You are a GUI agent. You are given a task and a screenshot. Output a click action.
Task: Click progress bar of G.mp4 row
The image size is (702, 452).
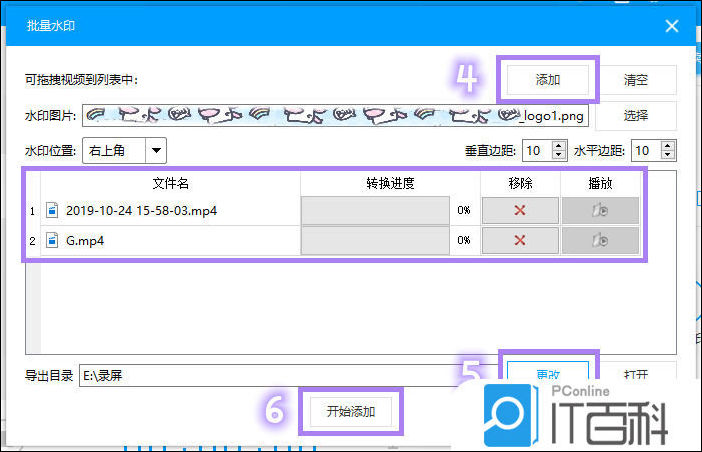(375, 241)
